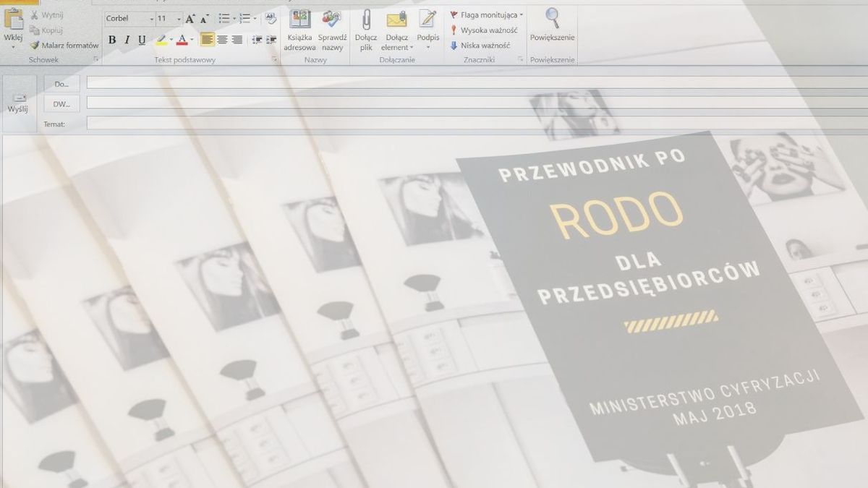868x488 pixels.
Task: Apply a numbered list
Action: click(244, 19)
